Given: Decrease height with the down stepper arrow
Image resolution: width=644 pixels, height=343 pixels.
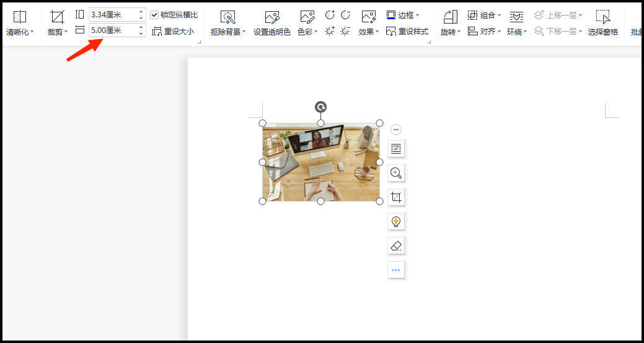Looking at the screenshot, I should pyautogui.click(x=141, y=18).
